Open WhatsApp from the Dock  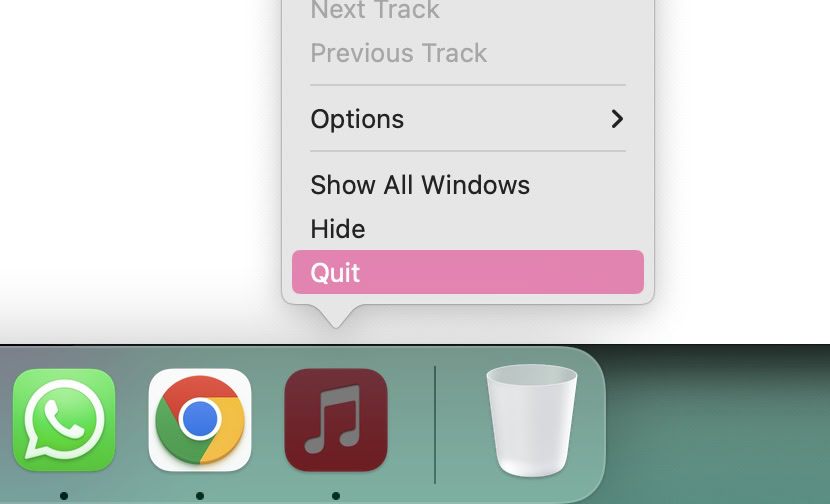coord(64,420)
